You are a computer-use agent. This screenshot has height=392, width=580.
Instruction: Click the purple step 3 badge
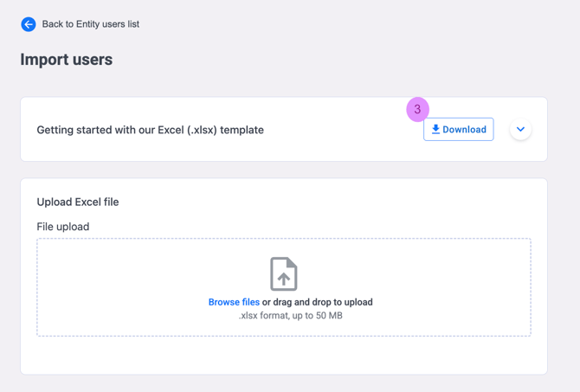point(417,109)
